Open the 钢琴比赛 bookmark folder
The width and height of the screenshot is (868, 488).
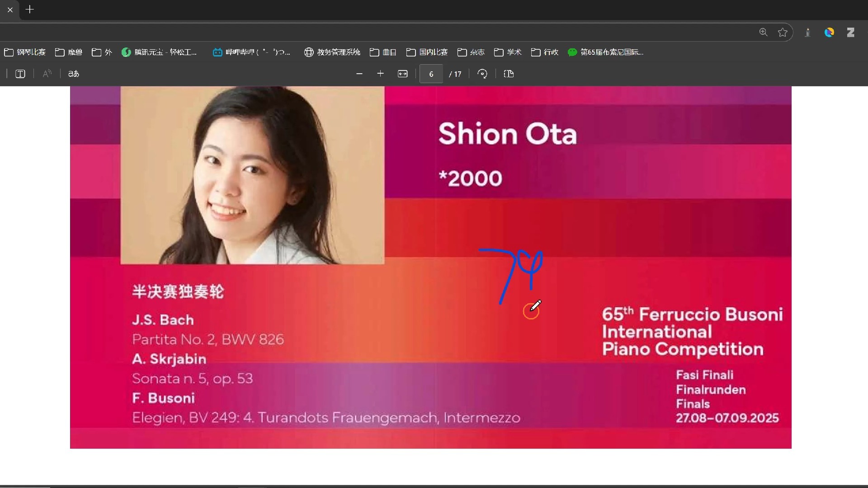[x=25, y=52]
